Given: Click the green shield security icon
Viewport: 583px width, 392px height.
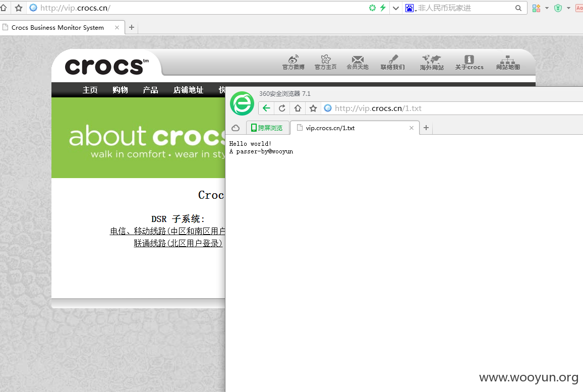Looking at the screenshot, I should pyautogui.click(x=558, y=8).
